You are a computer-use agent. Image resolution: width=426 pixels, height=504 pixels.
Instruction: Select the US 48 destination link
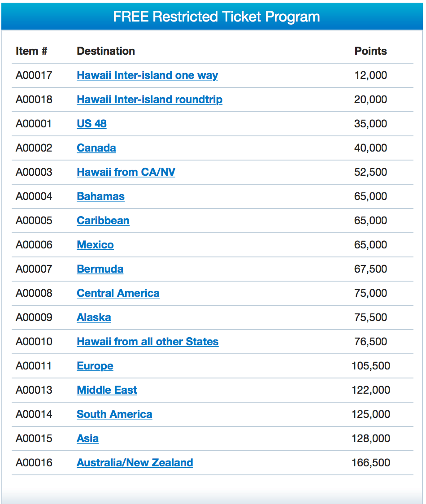(91, 123)
